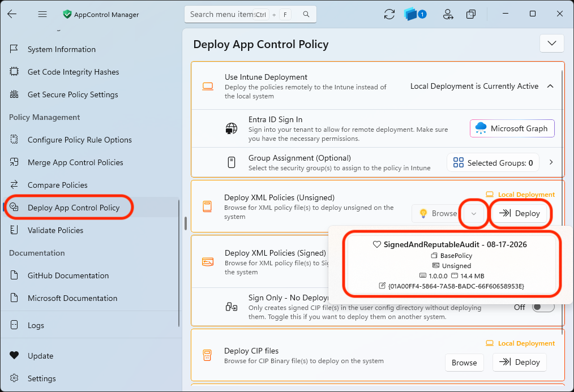The height and width of the screenshot is (392, 574).
Task: Click the search magnifier icon
Action: pyautogui.click(x=306, y=14)
